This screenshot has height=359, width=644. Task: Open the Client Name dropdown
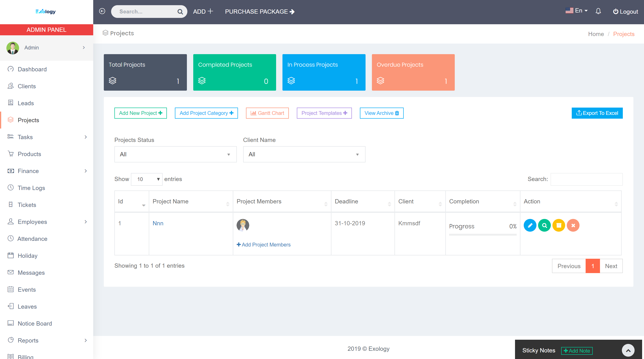[304, 154]
